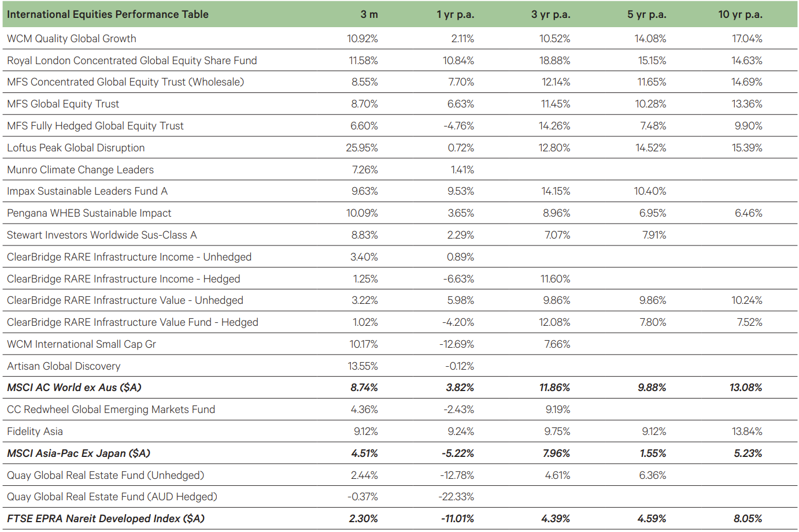Select the '1 yr p.a.' column header

456,14
